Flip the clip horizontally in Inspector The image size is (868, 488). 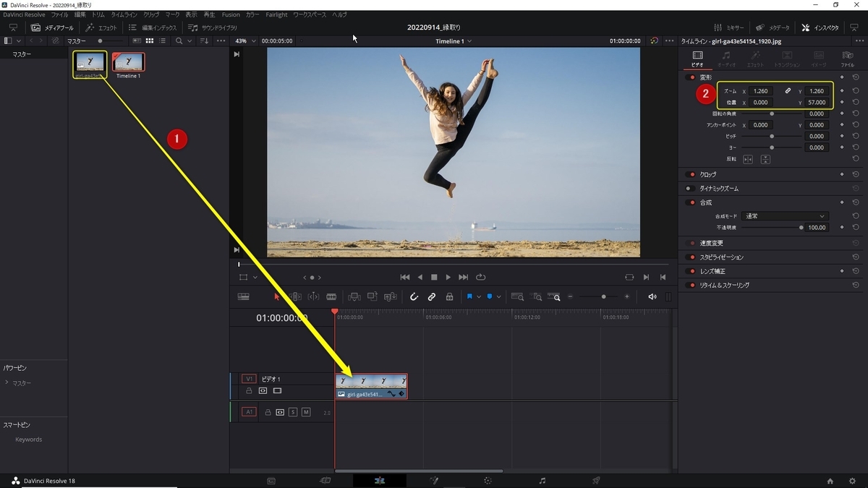(x=748, y=159)
